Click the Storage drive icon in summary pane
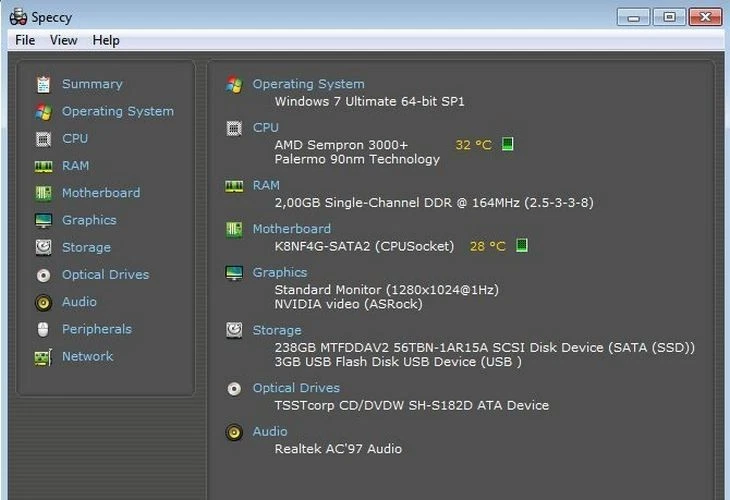 234,331
